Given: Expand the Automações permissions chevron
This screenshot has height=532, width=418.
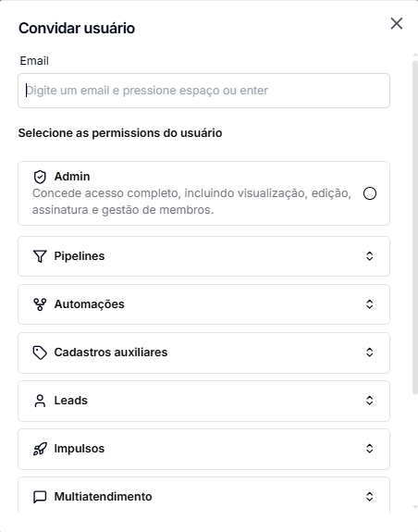Looking at the screenshot, I should coord(370,304).
